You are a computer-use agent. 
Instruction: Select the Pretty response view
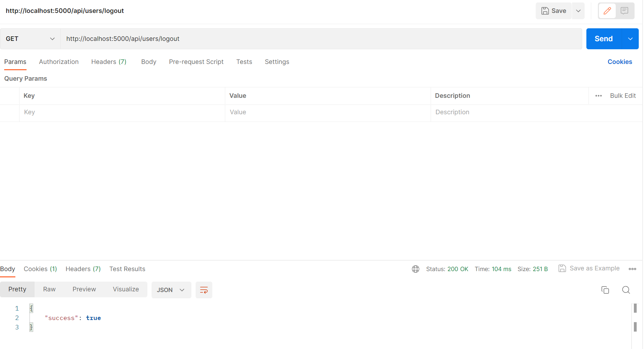click(x=17, y=289)
